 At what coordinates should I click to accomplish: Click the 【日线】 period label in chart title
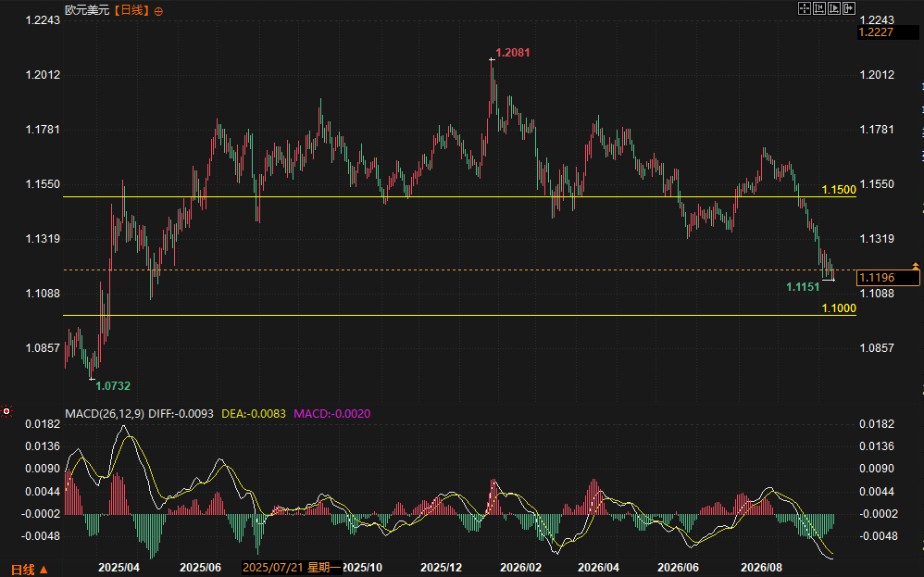click(x=131, y=10)
